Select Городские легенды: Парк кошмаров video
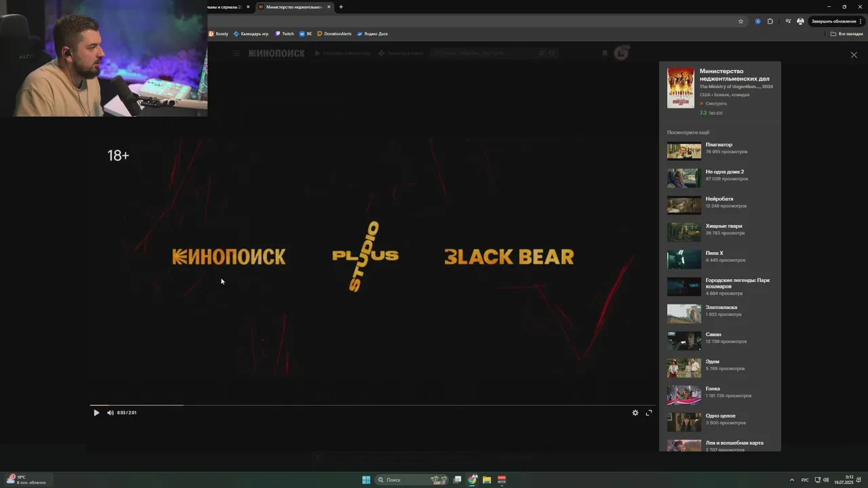The height and width of the screenshot is (488, 868). (x=738, y=283)
